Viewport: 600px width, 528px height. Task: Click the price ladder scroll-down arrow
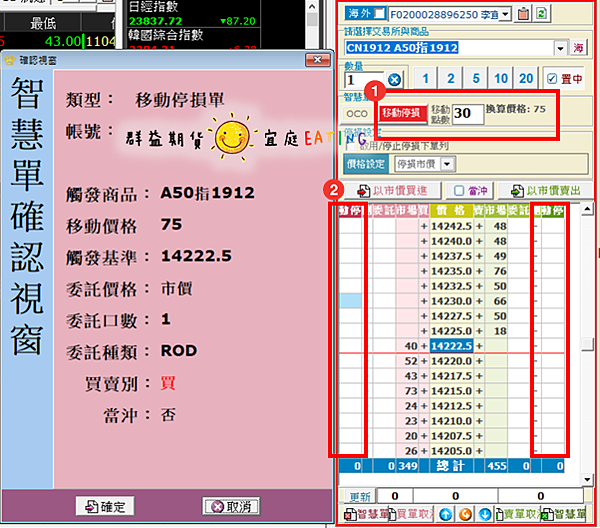pos(586,479)
